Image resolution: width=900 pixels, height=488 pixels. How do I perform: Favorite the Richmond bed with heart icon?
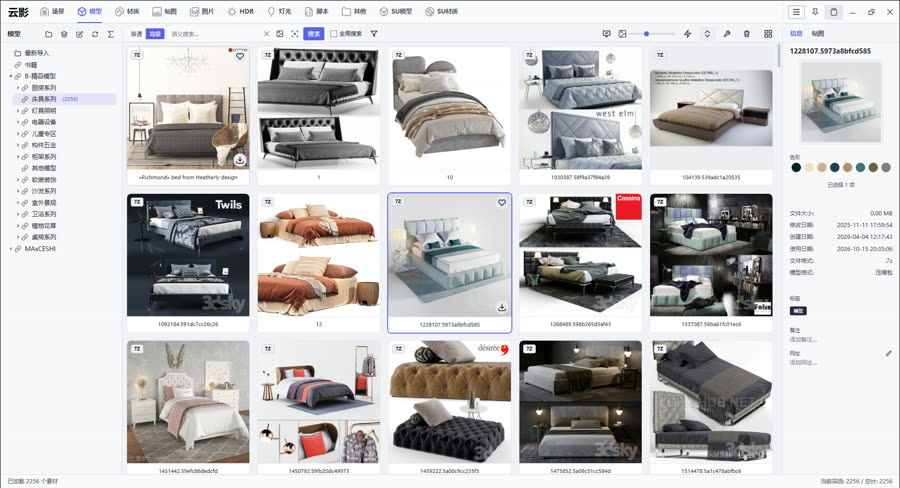(240, 56)
